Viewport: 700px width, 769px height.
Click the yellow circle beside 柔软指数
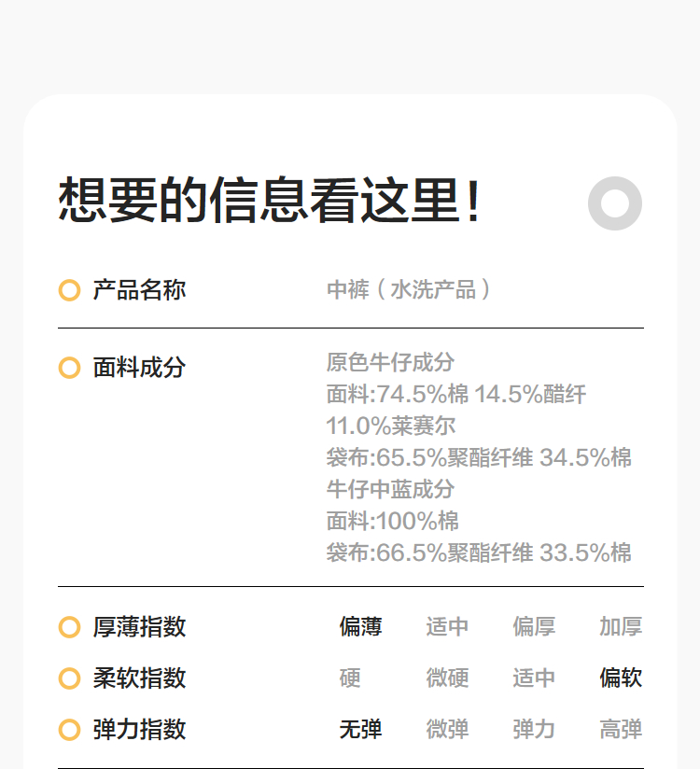pyautogui.click(x=69, y=678)
